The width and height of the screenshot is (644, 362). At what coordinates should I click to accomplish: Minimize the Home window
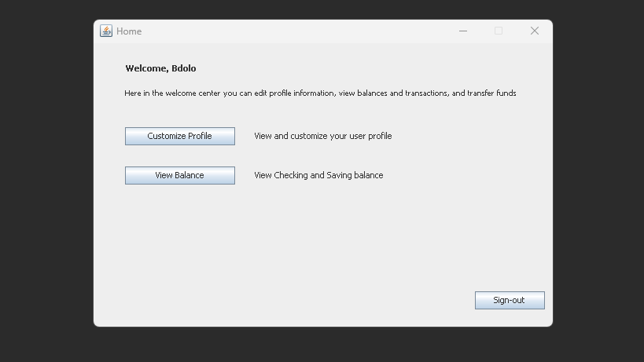click(463, 31)
